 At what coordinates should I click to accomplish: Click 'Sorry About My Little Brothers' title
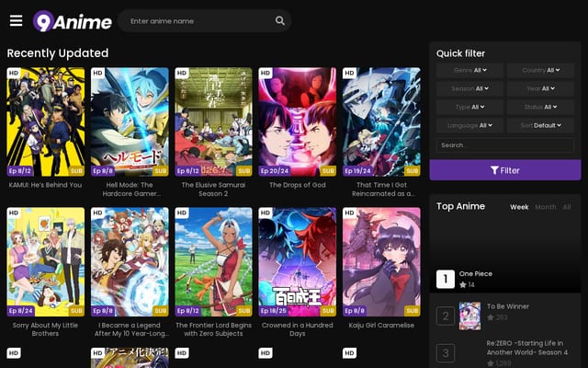45,329
